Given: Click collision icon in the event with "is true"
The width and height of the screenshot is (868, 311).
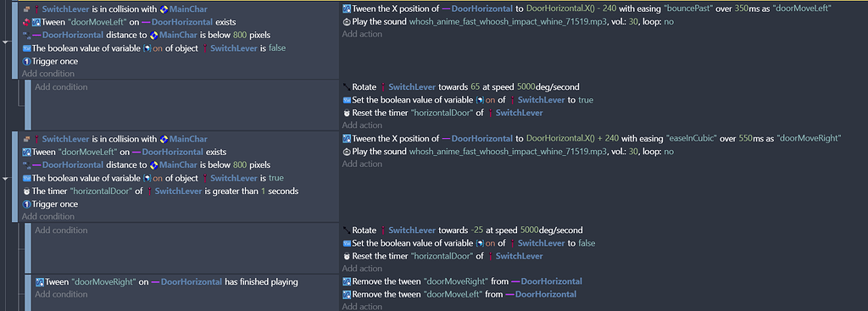Looking at the screenshot, I should pos(26,139).
